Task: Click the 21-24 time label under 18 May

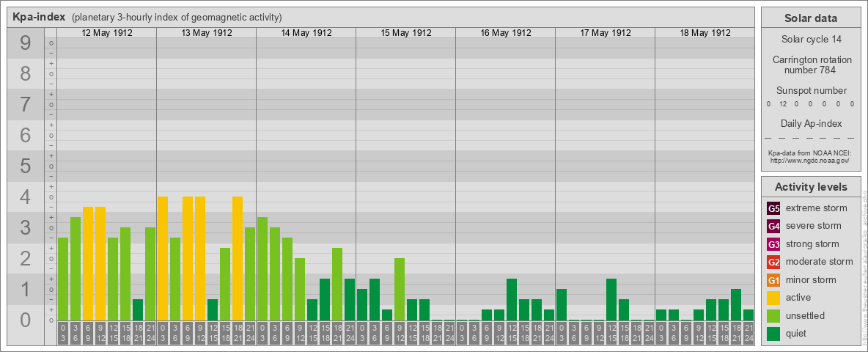Action: (x=749, y=333)
